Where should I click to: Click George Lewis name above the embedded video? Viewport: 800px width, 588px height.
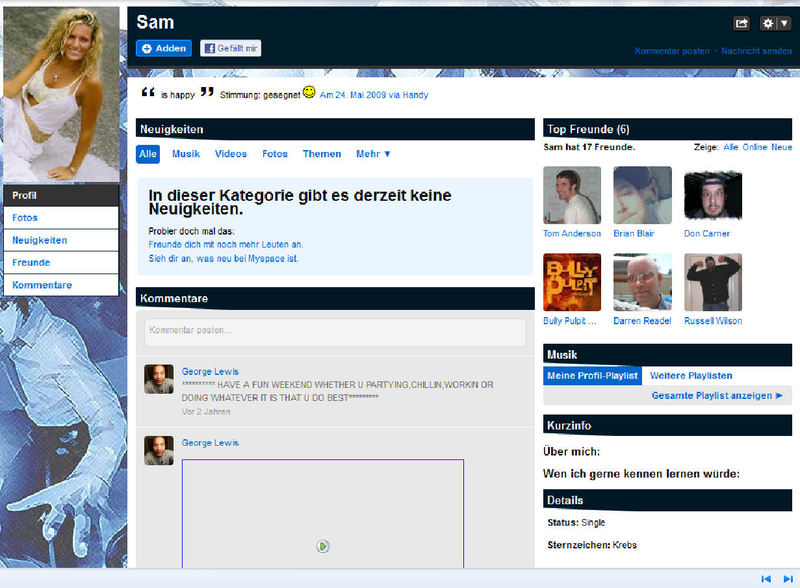click(x=210, y=443)
